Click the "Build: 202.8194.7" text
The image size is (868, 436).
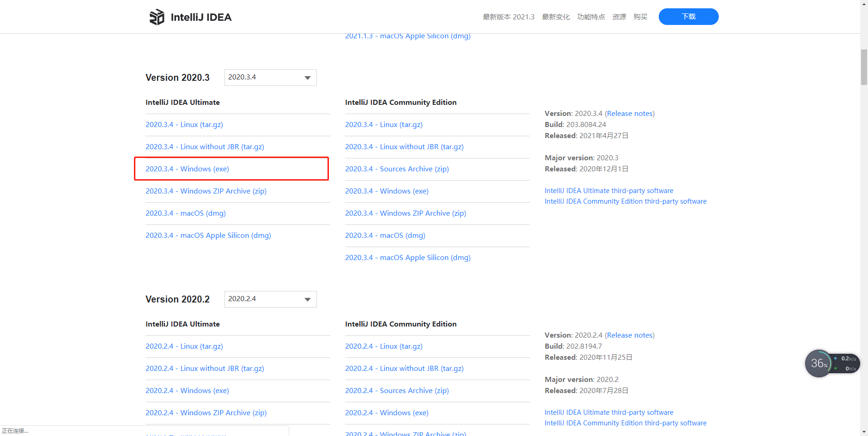[x=573, y=346]
